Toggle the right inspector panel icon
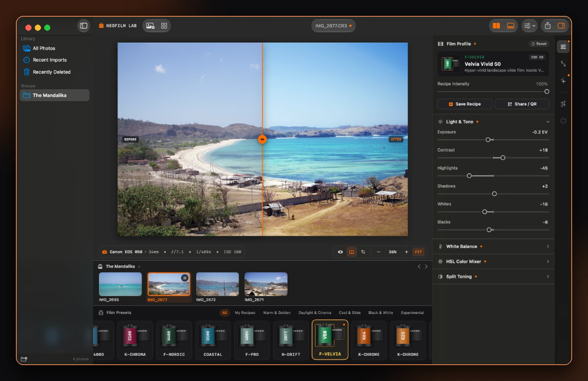The width and height of the screenshot is (588, 381). [x=561, y=26]
